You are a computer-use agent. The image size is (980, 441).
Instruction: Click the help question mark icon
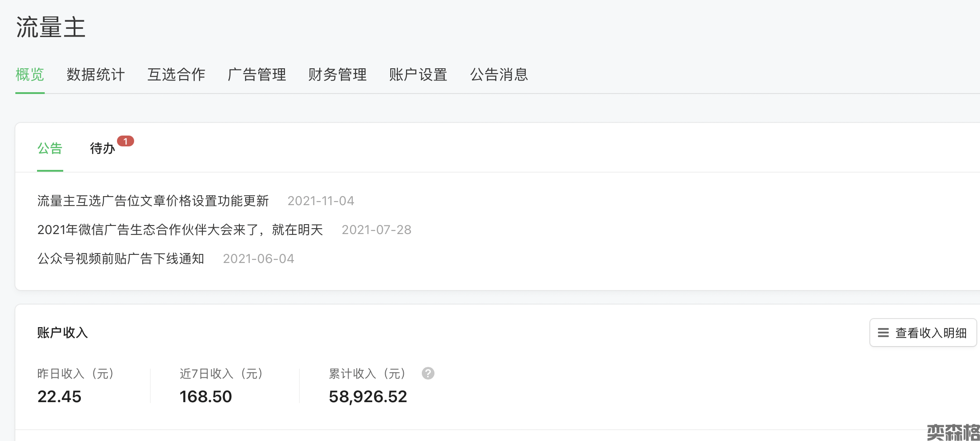point(428,373)
